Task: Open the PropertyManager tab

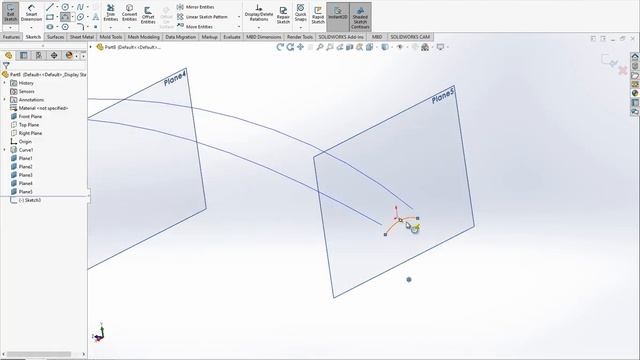Action: pyautogui.click(x=24, y=55)
